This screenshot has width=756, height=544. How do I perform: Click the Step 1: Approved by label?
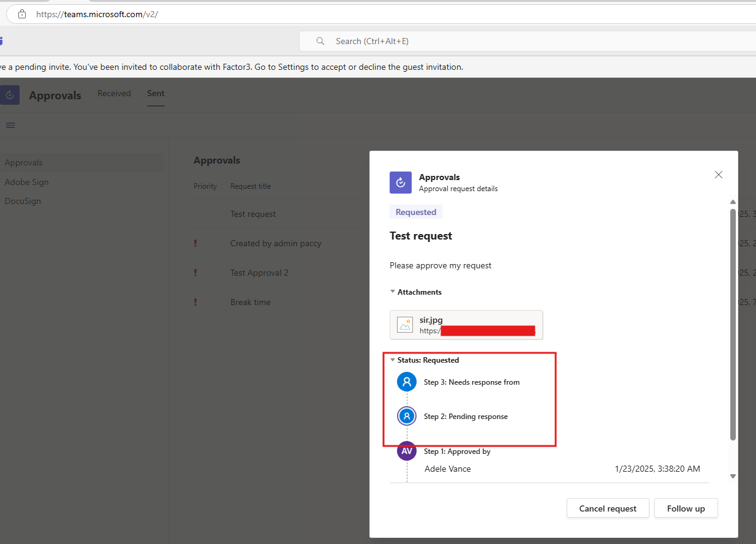pos(457,451)
